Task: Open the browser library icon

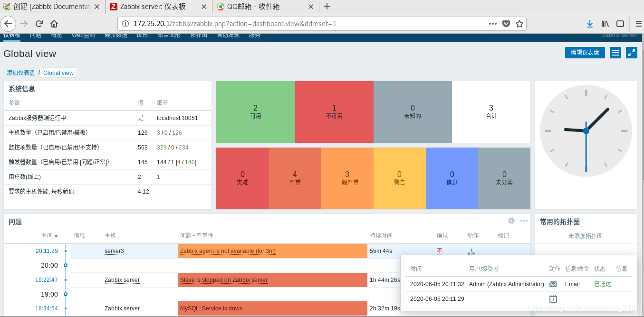Action: click(605, 24)
